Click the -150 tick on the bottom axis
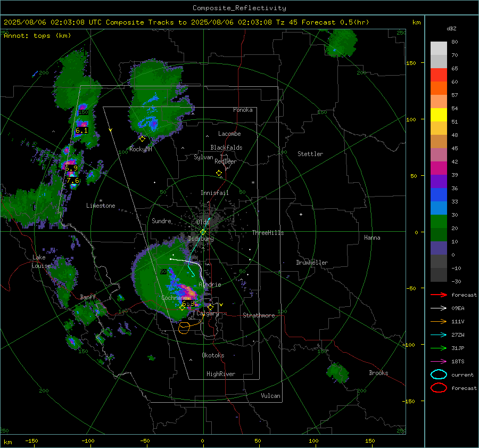479x448 pixels. [x=32, y=441]
